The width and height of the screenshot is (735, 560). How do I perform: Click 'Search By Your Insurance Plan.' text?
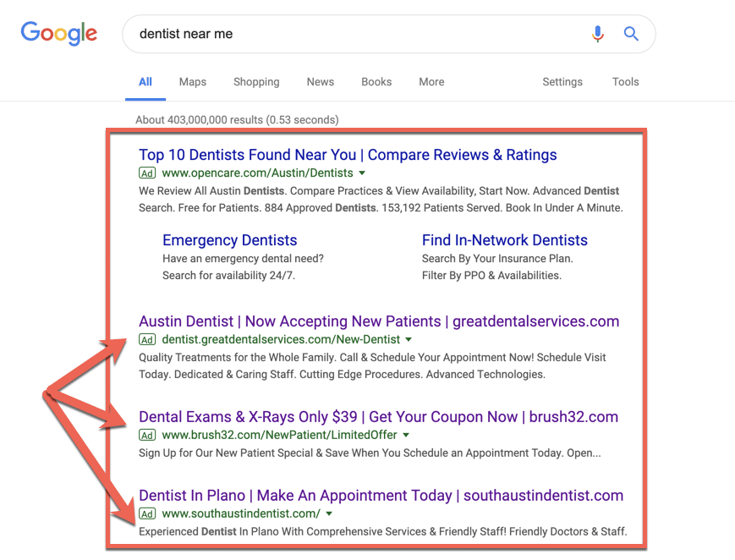coord(497,258)
